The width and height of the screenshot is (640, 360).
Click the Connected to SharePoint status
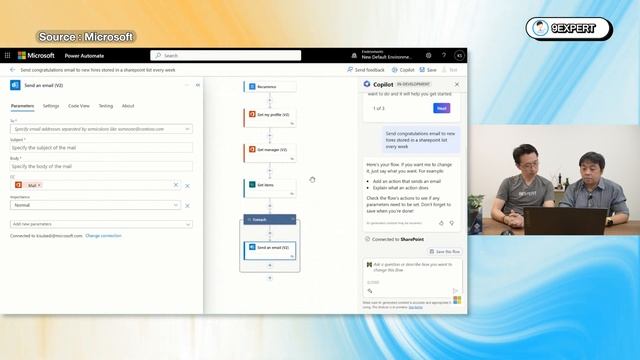(394, 239)
